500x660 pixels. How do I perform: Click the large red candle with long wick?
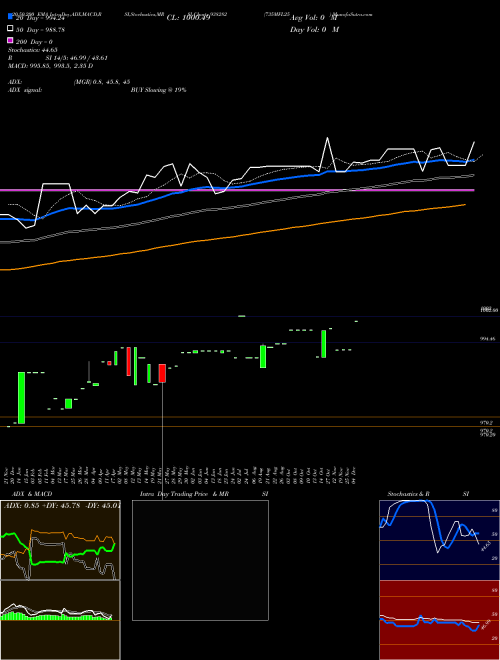coord(162,373)
